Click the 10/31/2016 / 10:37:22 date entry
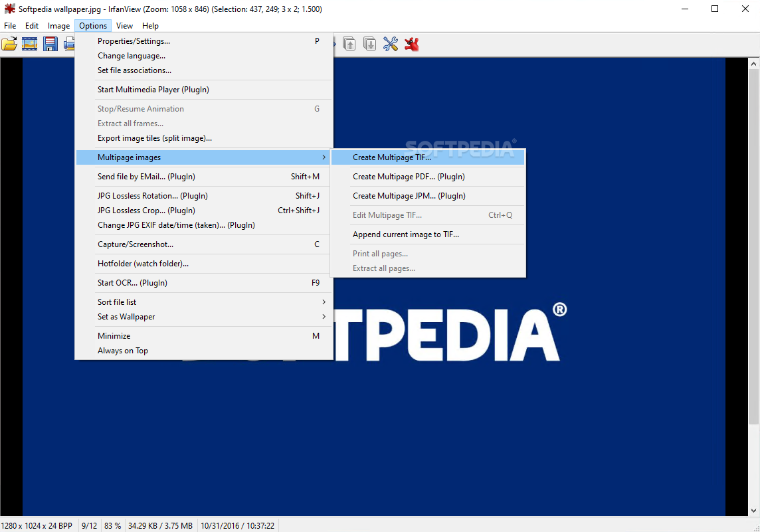 pos(238,526)
